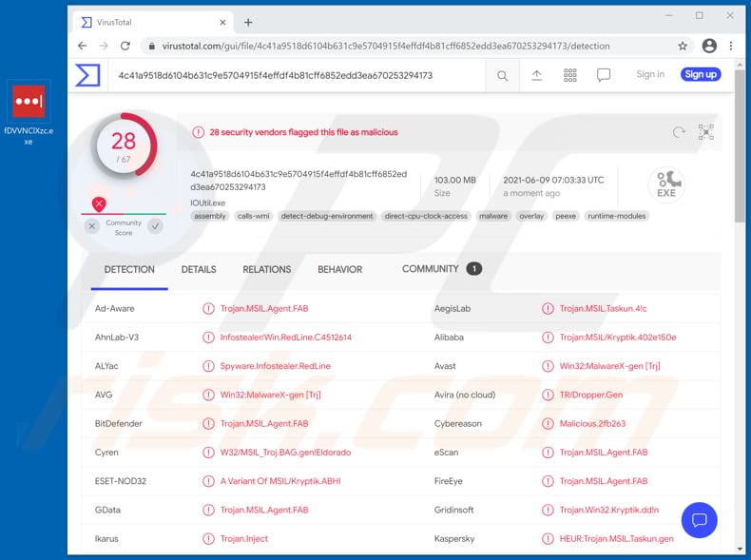Reload the page in browser

(x=125, y=46)
